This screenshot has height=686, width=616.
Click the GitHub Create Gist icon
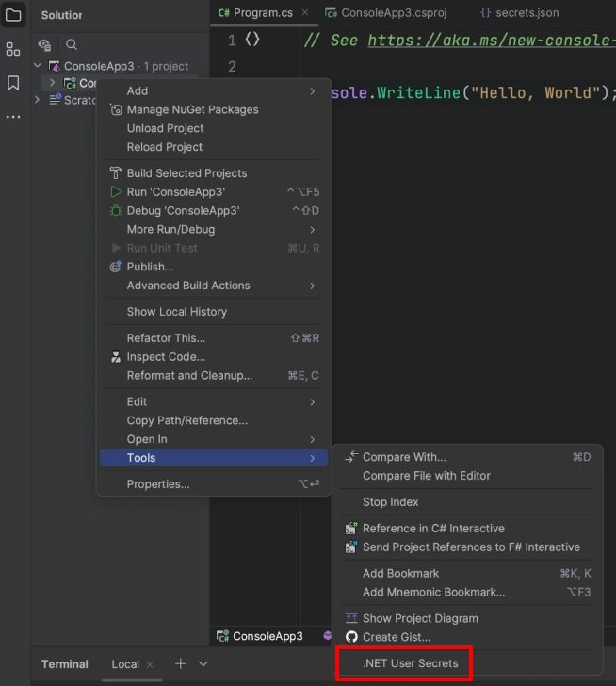click(351, 637)
